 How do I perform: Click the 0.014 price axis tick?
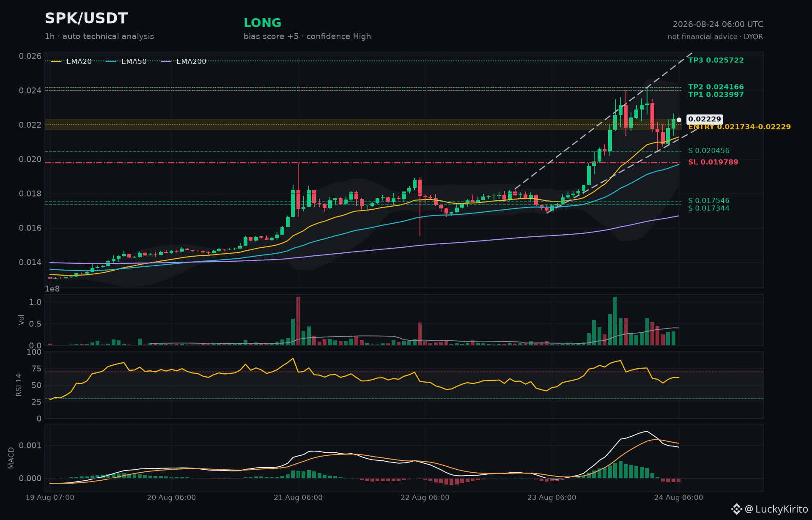(x=30, y=262)
